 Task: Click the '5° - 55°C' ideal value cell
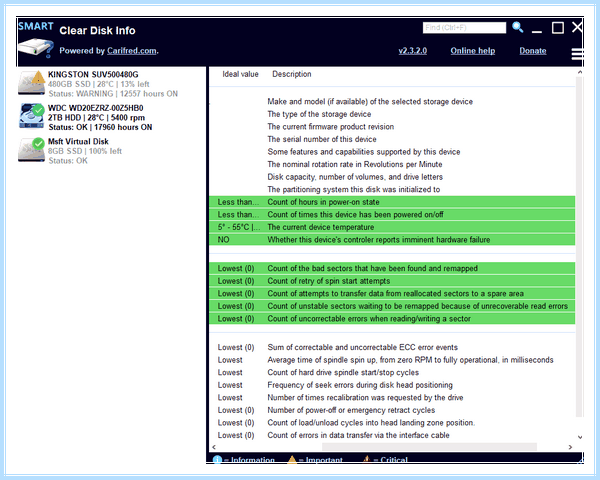click(239, 227)
